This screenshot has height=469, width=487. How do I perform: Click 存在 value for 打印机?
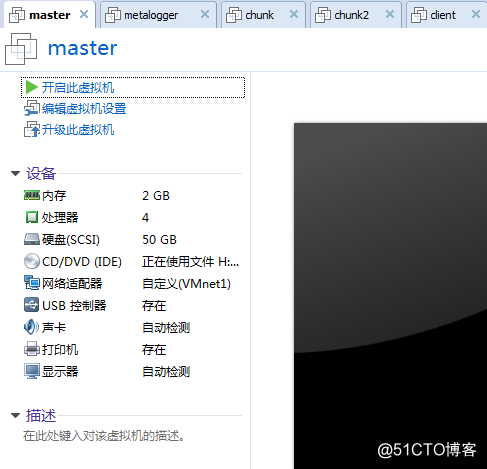pyautogui.click(x=154, y=350)
